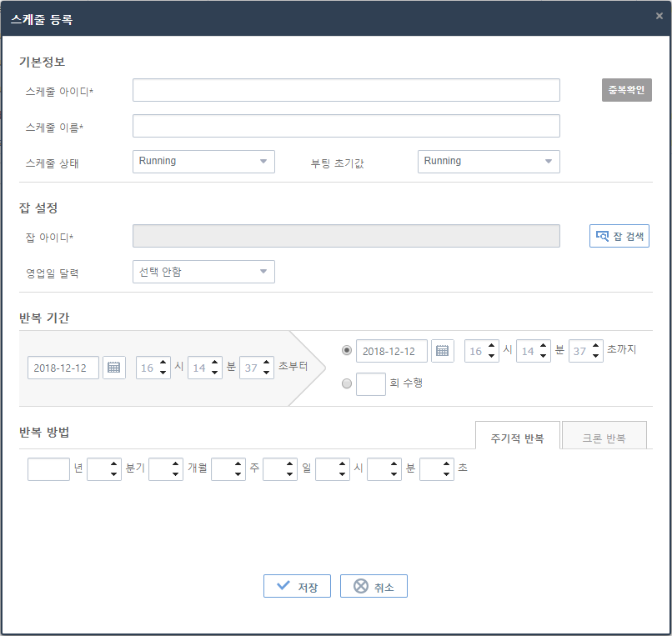Click the checkmark icon on the 저장 button

click(x=283, y=586)
